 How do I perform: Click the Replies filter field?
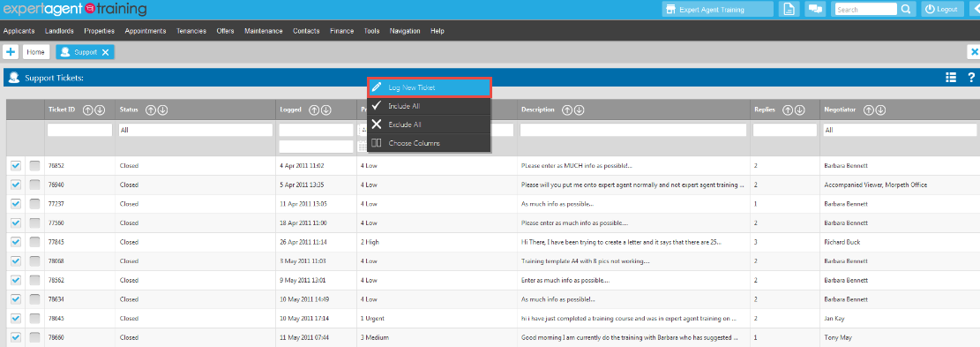pos(785,130)
